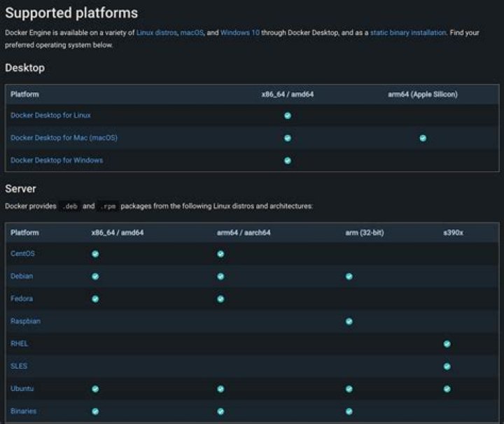Click the Debian arm (32-bit) checkmark

(349, 276)
